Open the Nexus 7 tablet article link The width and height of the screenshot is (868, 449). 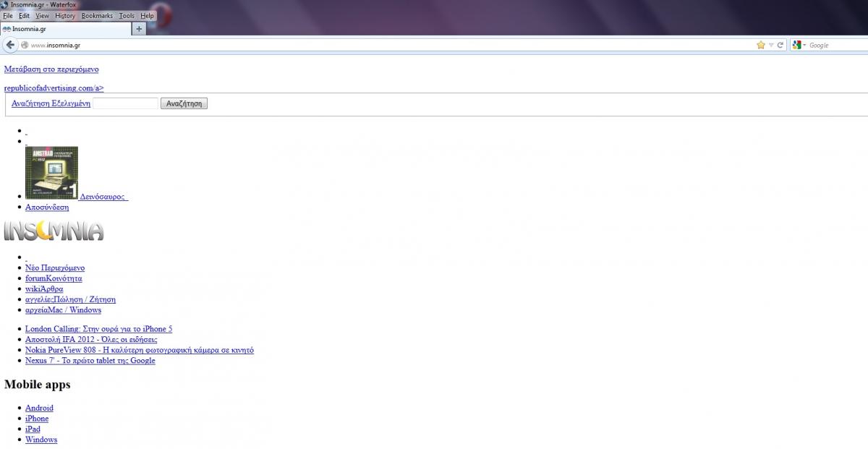pos(90,361)
